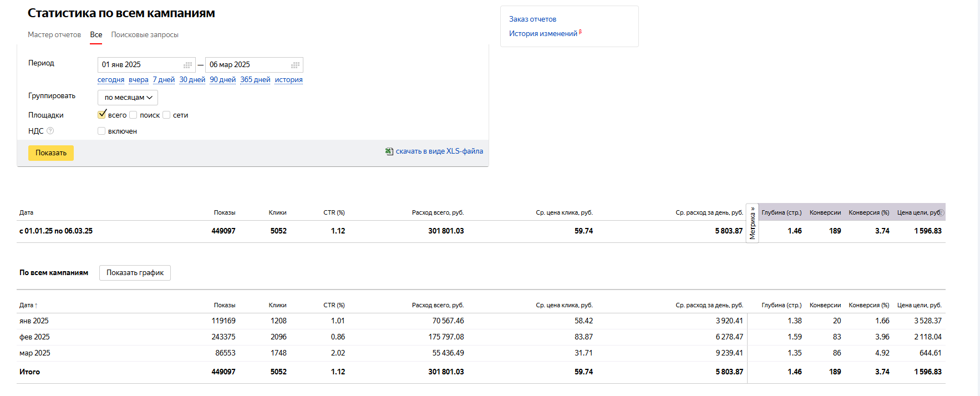Click the start date field '01 янв 2025'

pyautogui.click(x=146, y=65)
